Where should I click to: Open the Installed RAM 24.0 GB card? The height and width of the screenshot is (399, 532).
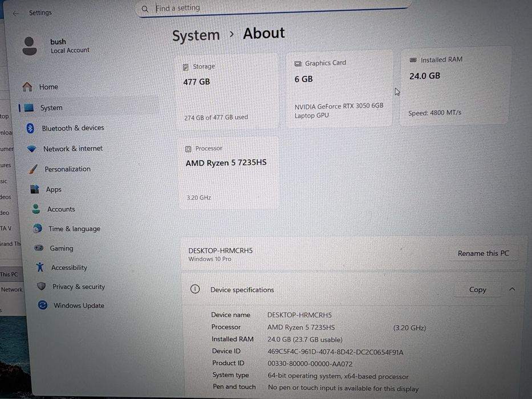tap(456, 86)
